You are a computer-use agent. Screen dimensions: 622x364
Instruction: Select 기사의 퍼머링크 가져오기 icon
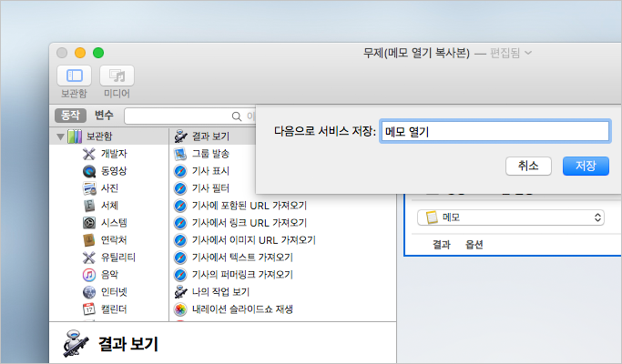click(x=180, y=275)
